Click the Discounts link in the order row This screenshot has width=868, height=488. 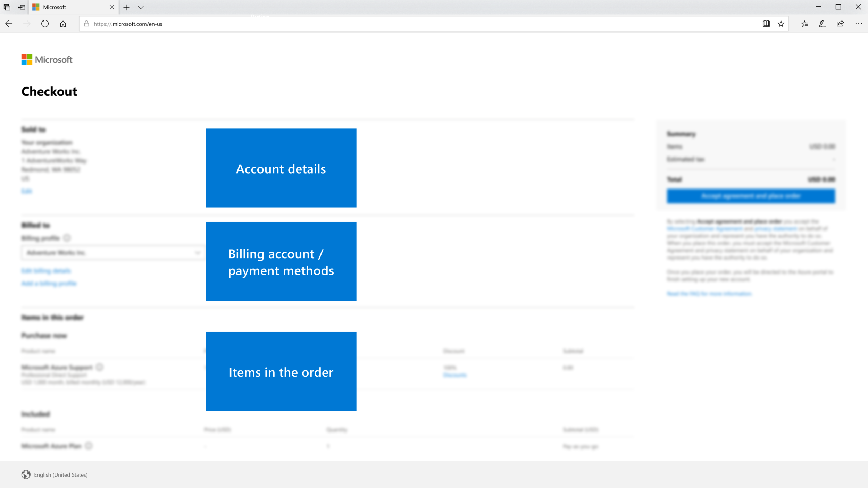pyautogui.click(x=455, y=375)
